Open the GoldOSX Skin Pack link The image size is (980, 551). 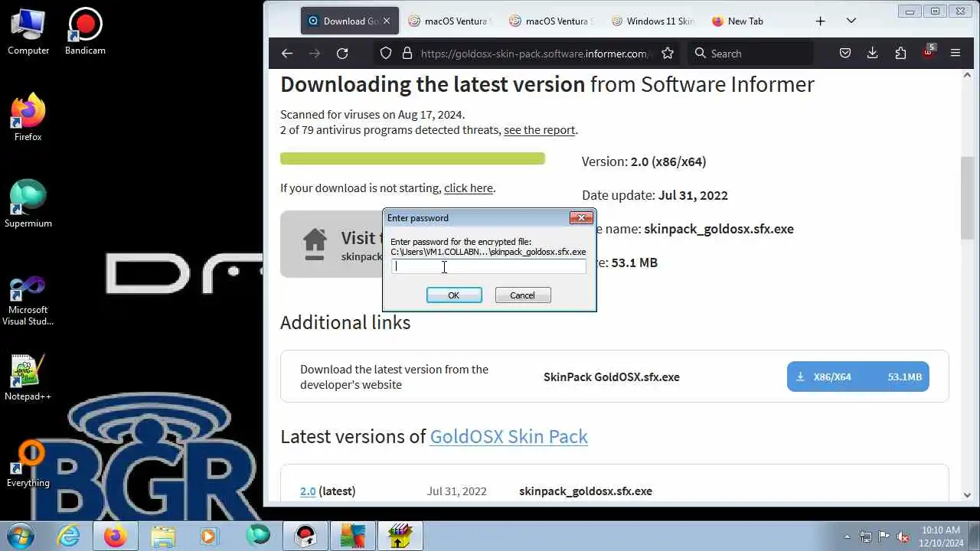509,436
